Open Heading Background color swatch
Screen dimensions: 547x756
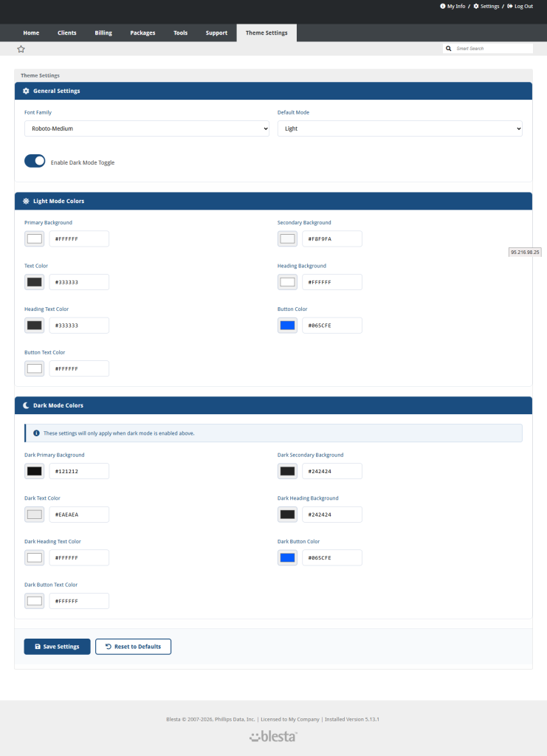pos(287,282)
